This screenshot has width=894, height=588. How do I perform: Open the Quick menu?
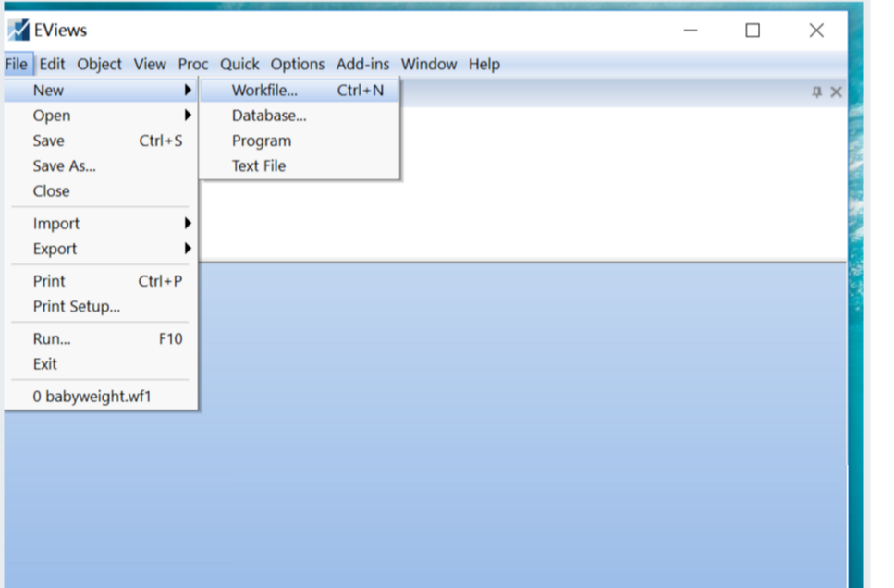239,64
